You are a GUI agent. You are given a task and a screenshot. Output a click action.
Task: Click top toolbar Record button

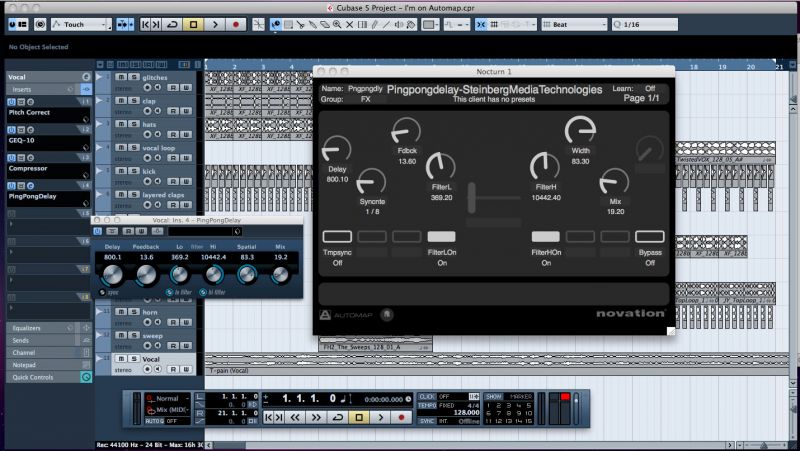236,24
